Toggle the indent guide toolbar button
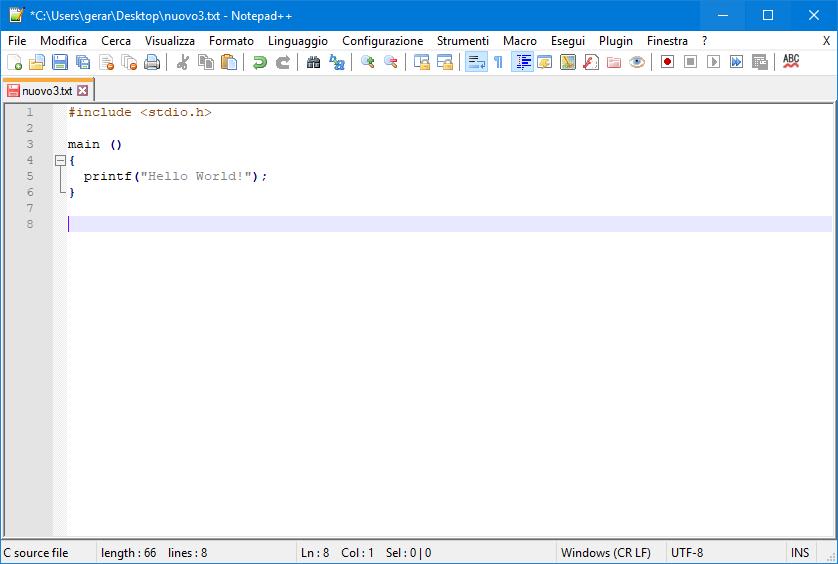The height and width of the screenshot is (564, 838). (x=522, y=63)
